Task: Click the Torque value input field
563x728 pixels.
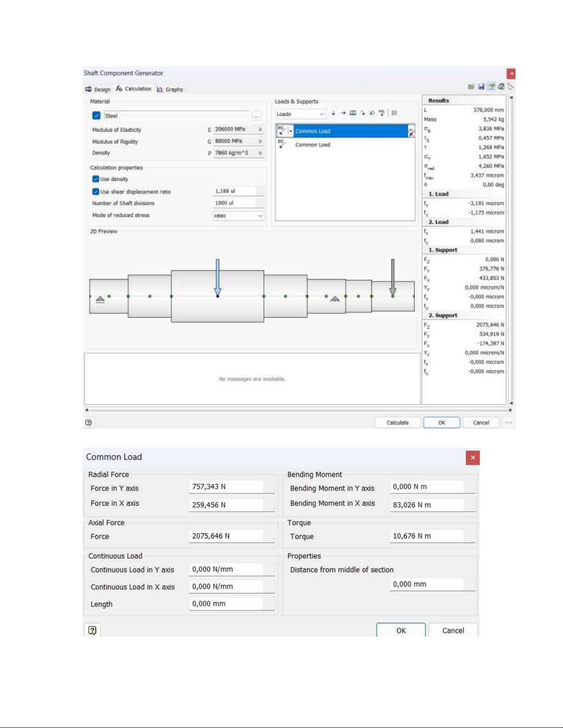Action: 427,536
